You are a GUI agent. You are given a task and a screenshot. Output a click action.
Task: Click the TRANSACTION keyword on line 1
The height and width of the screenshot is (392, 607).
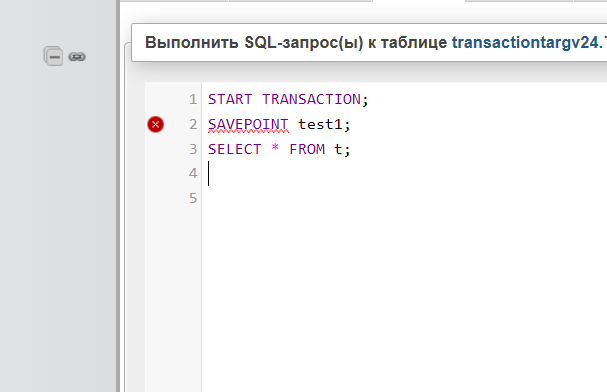tap(311, 99)
